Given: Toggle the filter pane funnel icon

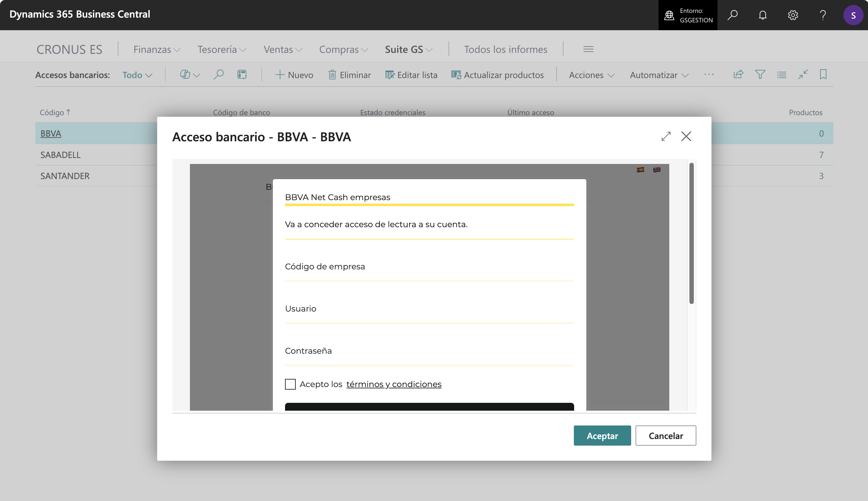Looking at the screenshot, I should pos(760,74).
